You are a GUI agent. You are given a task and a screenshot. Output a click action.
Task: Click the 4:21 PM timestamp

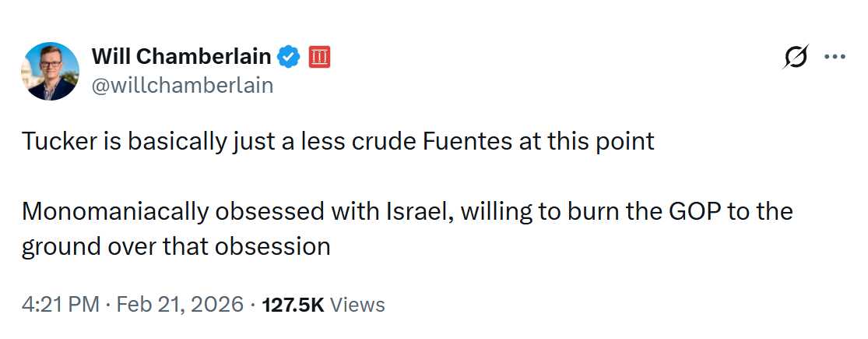[59, 304]
